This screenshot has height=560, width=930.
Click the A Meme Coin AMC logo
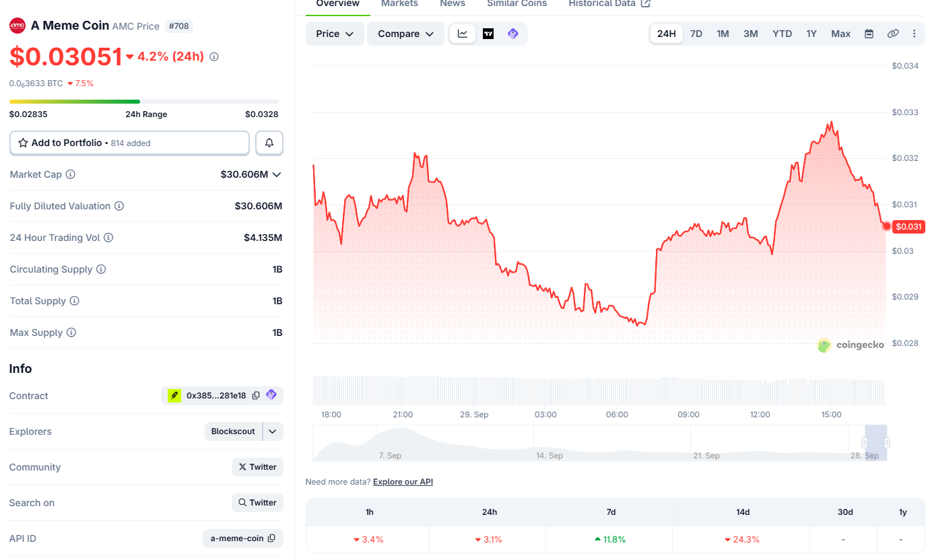(x=17, y=26)
